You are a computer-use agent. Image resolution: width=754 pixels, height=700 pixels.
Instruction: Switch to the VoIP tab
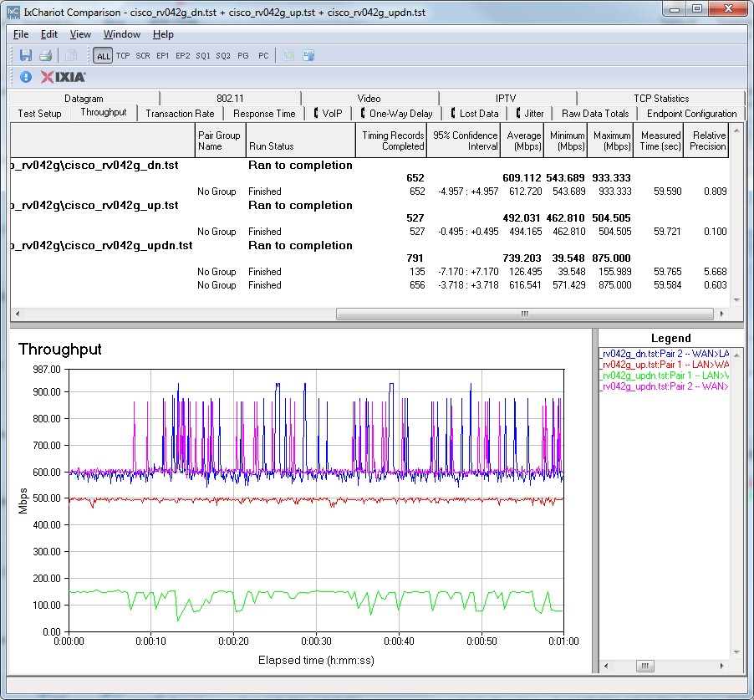click(x=328, y=114)
